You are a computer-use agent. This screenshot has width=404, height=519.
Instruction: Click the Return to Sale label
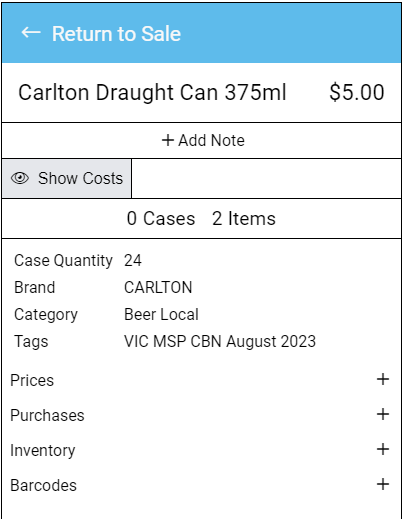[x=116, y=34]
